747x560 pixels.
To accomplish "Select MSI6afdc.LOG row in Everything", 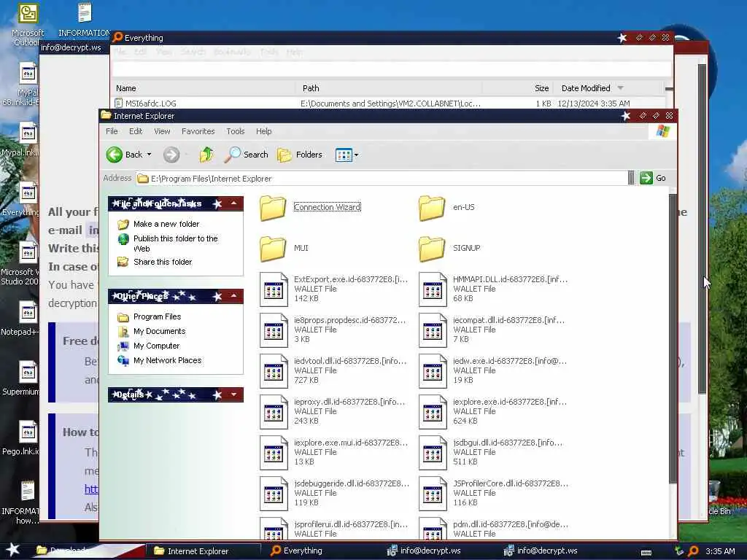I will (x=388, y=104).
